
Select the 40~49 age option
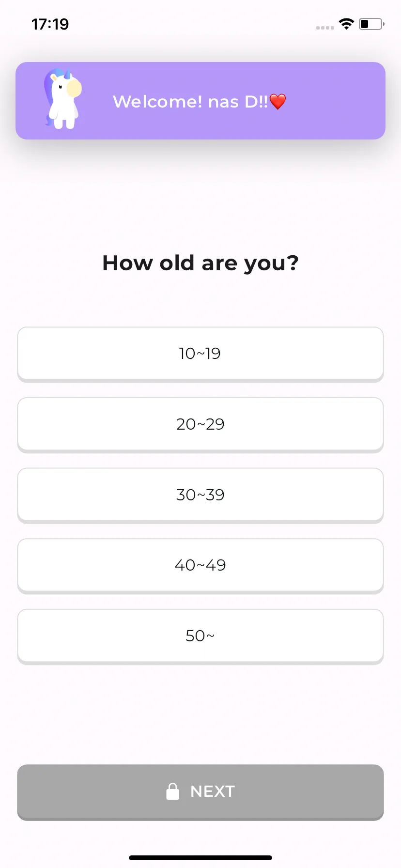coord(200,566)
